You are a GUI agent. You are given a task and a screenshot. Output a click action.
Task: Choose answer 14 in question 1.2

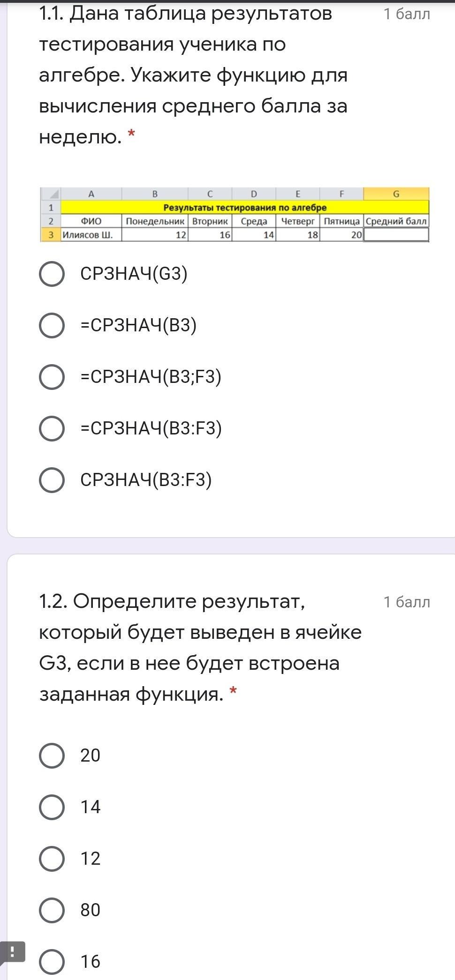(52, 807)
